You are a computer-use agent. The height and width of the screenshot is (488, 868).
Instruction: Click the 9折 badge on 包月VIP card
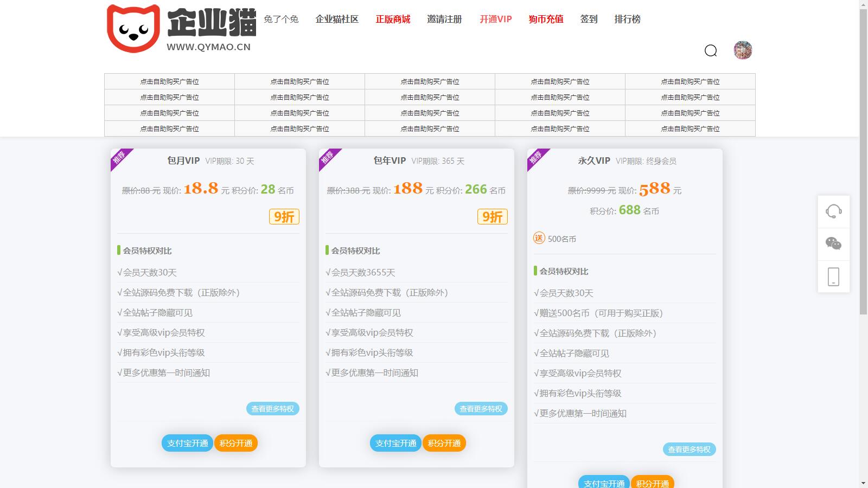(282, 216)
